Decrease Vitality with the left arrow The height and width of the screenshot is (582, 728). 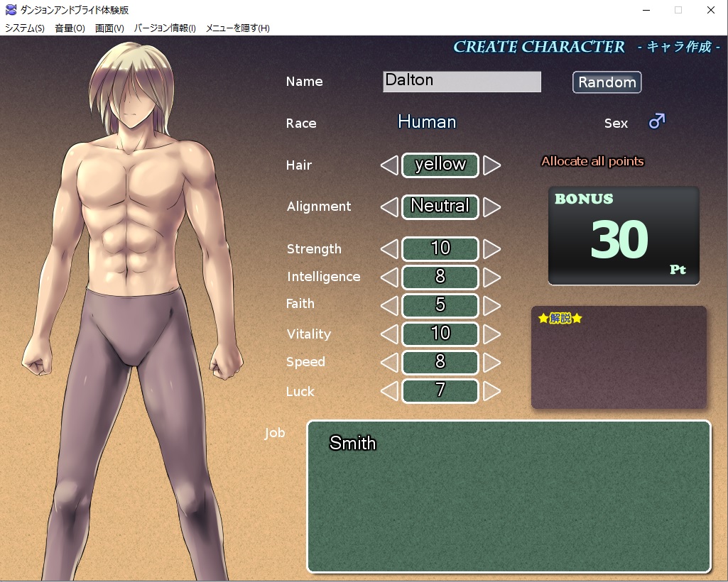point(389,334)
